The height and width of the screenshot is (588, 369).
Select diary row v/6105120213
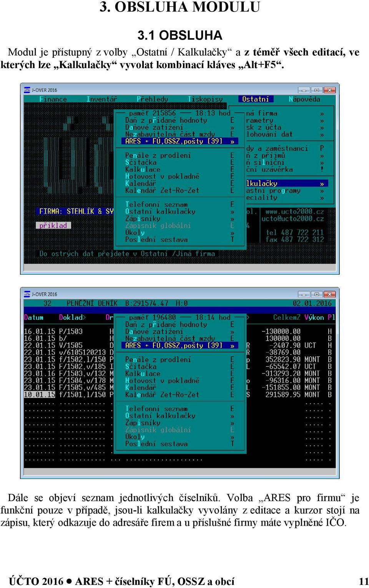click(82, 352)
